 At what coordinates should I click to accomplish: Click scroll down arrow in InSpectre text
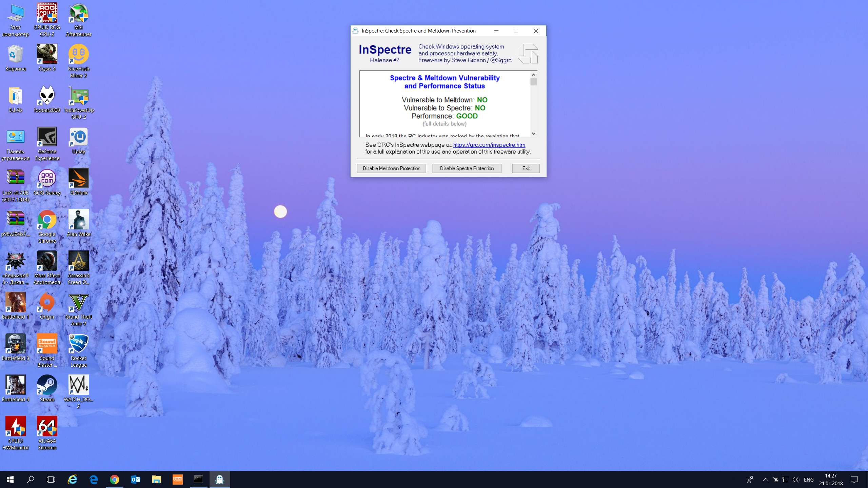(534, 134)
